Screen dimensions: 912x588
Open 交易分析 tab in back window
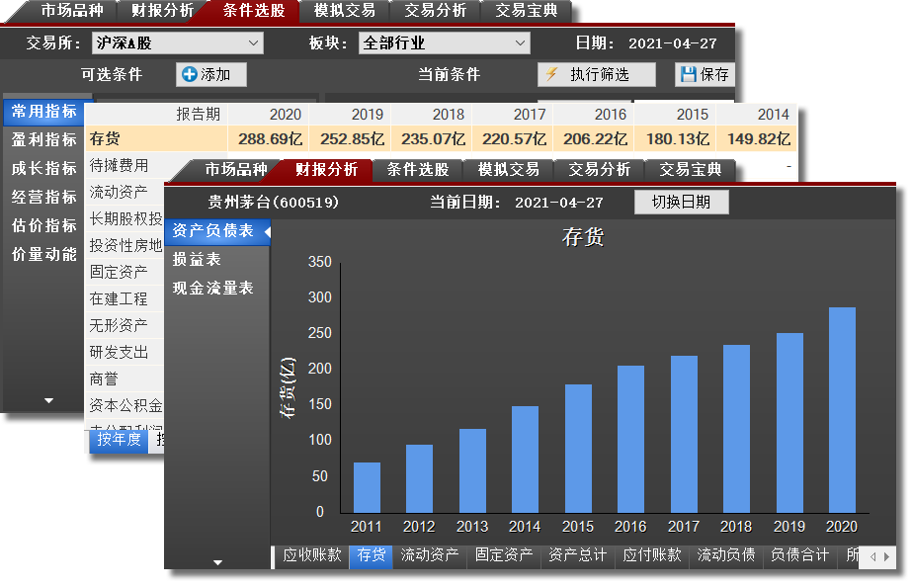coord(435,11)
